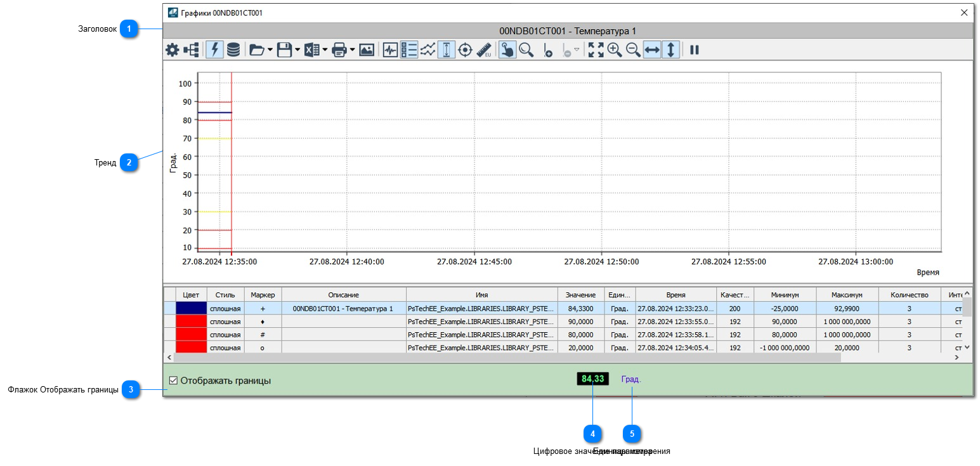The image size is (980, 466).
Task: Click the database archive icon
Action: (x=233, y=50)
